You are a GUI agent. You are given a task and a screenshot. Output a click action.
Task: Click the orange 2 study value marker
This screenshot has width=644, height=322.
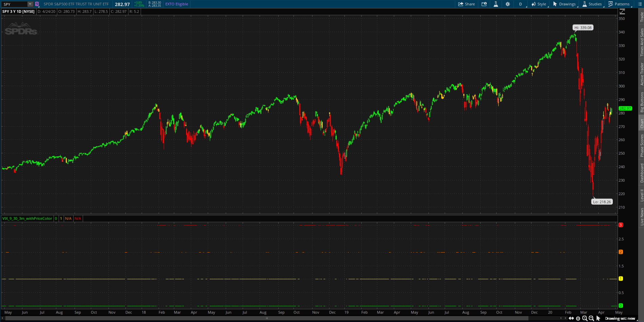[621, 252]
